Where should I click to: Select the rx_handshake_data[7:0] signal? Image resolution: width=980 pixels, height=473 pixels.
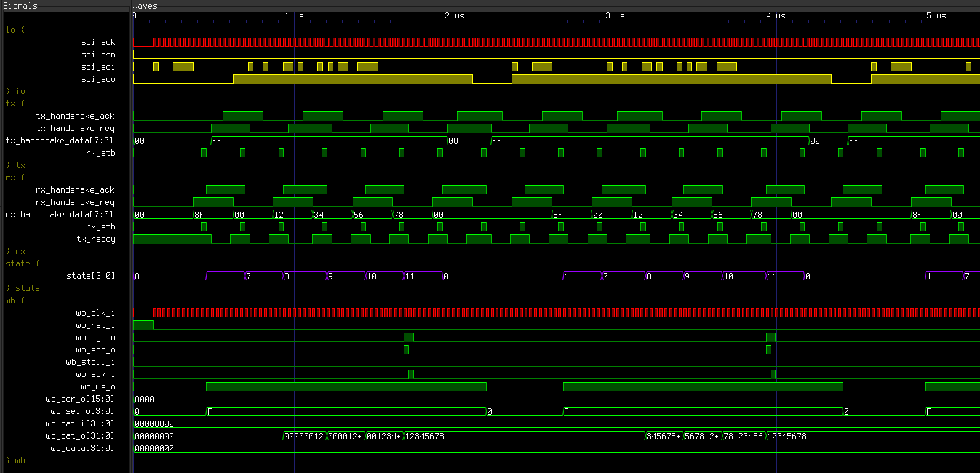[x=60, y=214]
